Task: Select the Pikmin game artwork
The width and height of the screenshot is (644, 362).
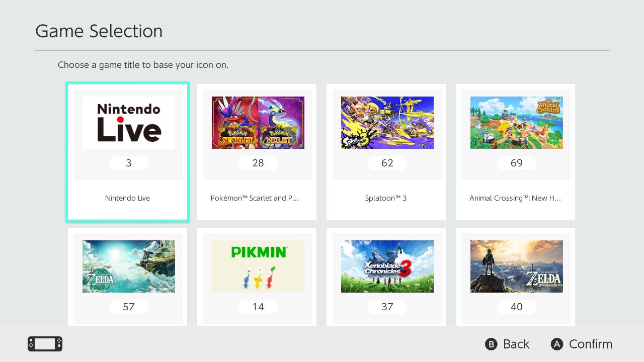Action: (x=258, y=266)
